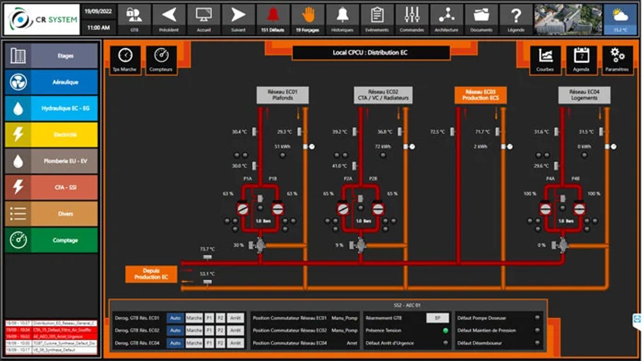Open Réseau EC04 Logements network
This screenshot has height=361, width=644.
tap(584, 95)
